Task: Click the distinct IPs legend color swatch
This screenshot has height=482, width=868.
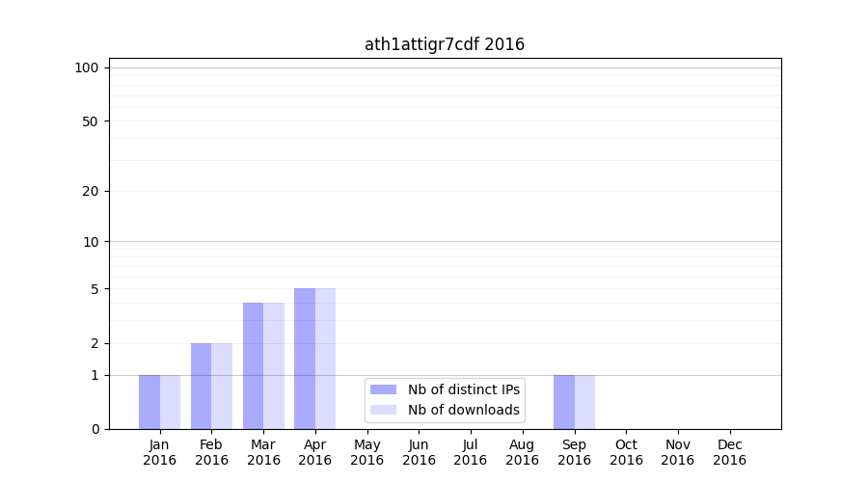Action: pyautogui.click(x=383, y=389)
